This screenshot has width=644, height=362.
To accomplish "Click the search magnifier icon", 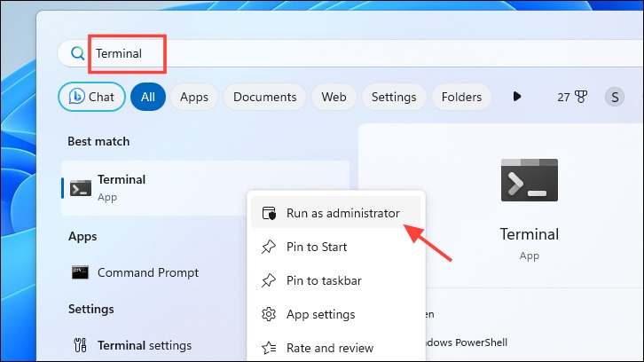I will [x=78, y=53].
